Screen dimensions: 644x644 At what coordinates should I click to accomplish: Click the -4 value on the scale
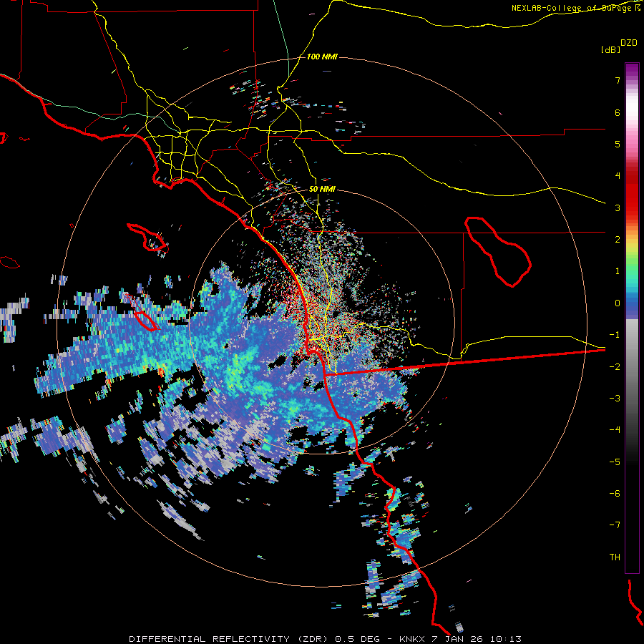615,430
